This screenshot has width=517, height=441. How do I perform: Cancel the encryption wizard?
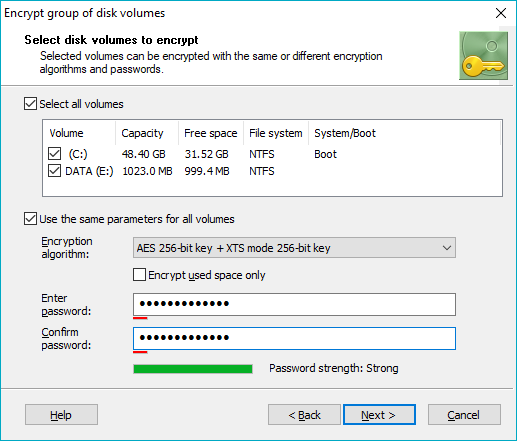pos(464,415)
